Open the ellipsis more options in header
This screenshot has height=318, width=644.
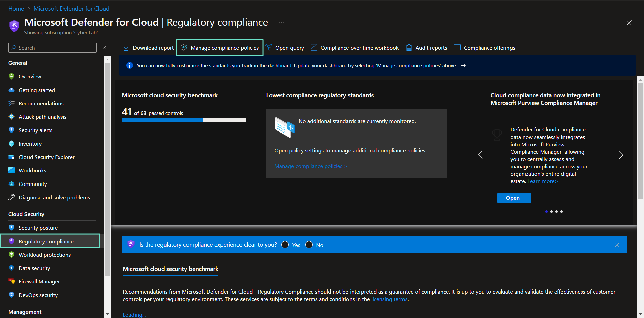tap(281, 23)
